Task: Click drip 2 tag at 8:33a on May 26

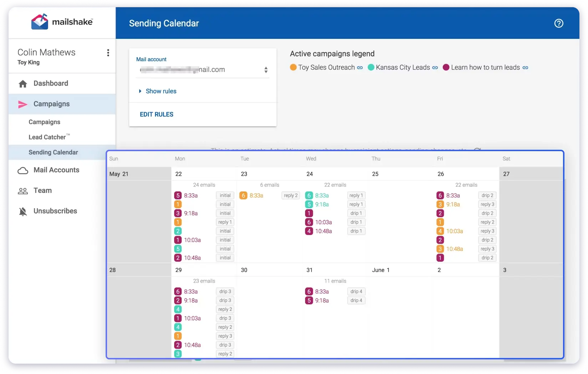Action: (x=487, y=195)
